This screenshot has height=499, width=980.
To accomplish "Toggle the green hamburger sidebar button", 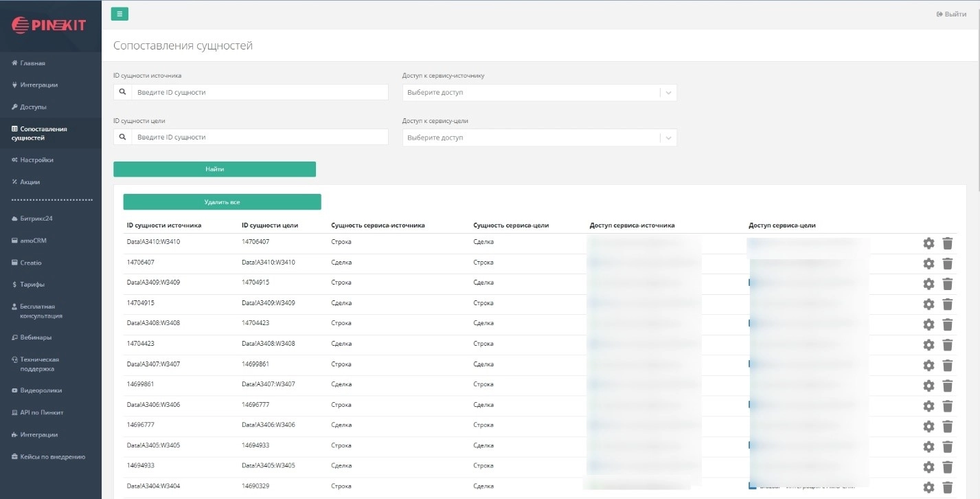I will [x=119, y=14].
